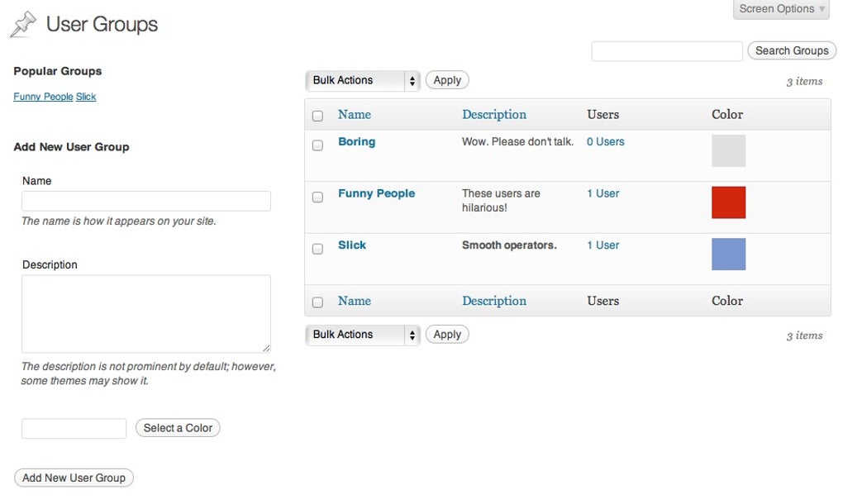The image size is (843, 504).
Task: Open Slick under Popular Groups
Action: [85, 96]
